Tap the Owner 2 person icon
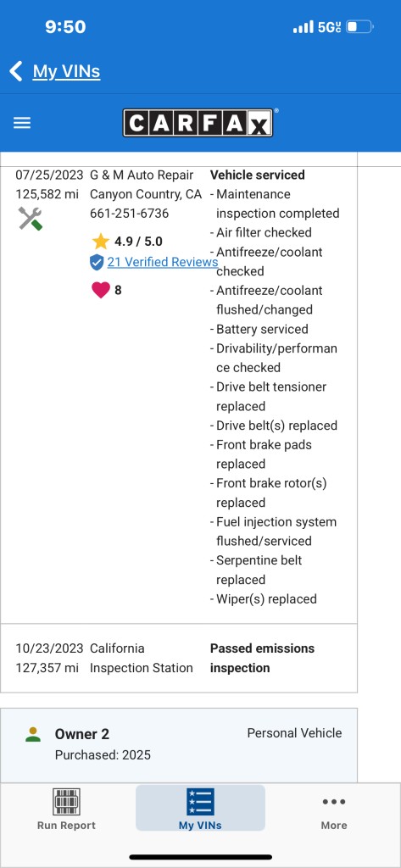This screenshot has width=401, height=868. click(33, 735)
